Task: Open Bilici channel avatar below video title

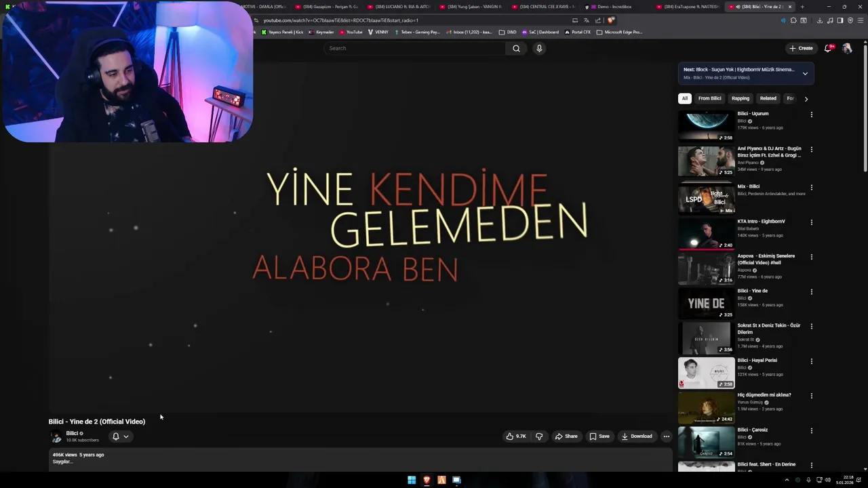Action: [56, 436]
